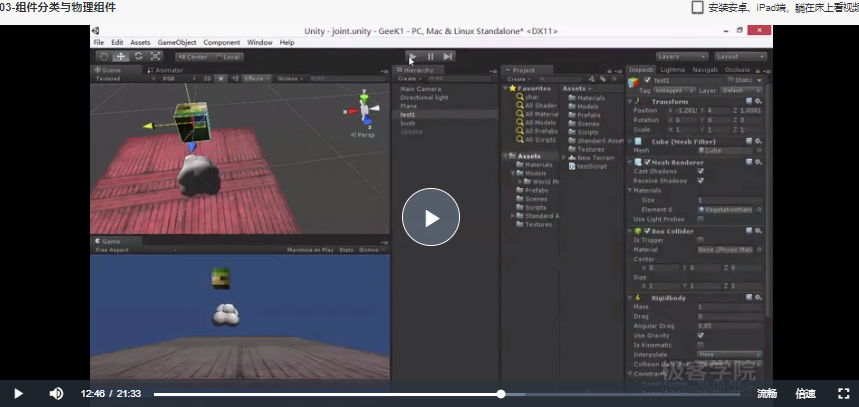
Task: Enable the Is Trigger checkbox
Action: click(x=701, y=240)
